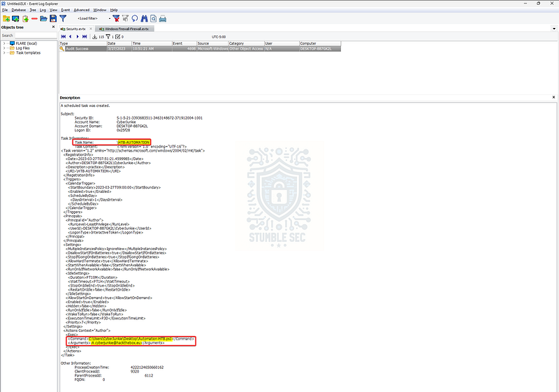This screenshot has width=559, height=392.
Task: Go to last event arrow
Action: (85, 37)
